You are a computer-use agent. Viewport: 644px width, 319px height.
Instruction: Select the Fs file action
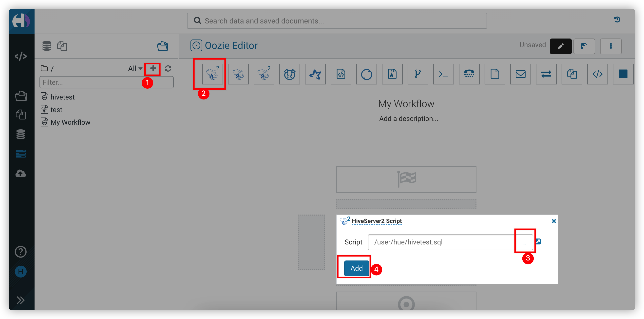[495, 74]
